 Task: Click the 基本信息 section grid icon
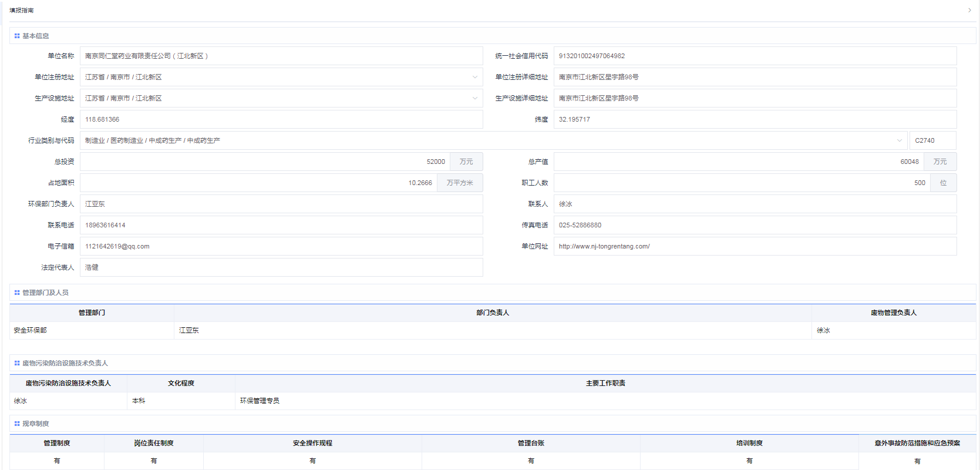17,36
